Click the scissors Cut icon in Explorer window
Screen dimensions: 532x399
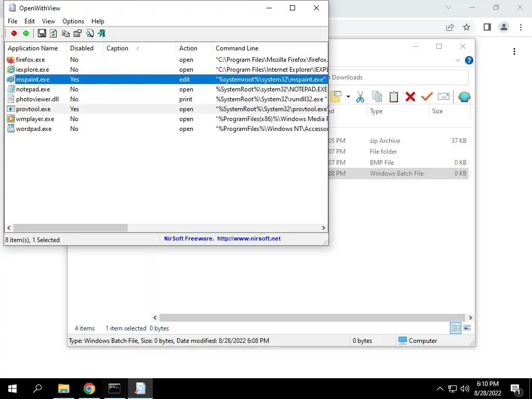(x=360, y=97)
